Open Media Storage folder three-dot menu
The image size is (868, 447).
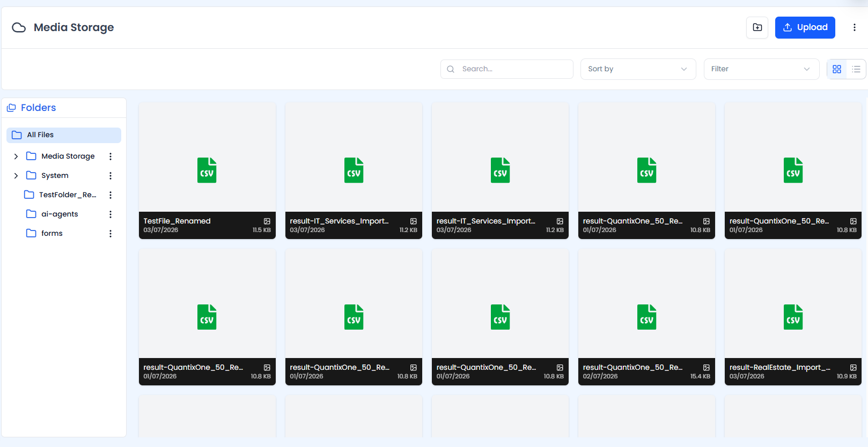(x=111, y=157)
